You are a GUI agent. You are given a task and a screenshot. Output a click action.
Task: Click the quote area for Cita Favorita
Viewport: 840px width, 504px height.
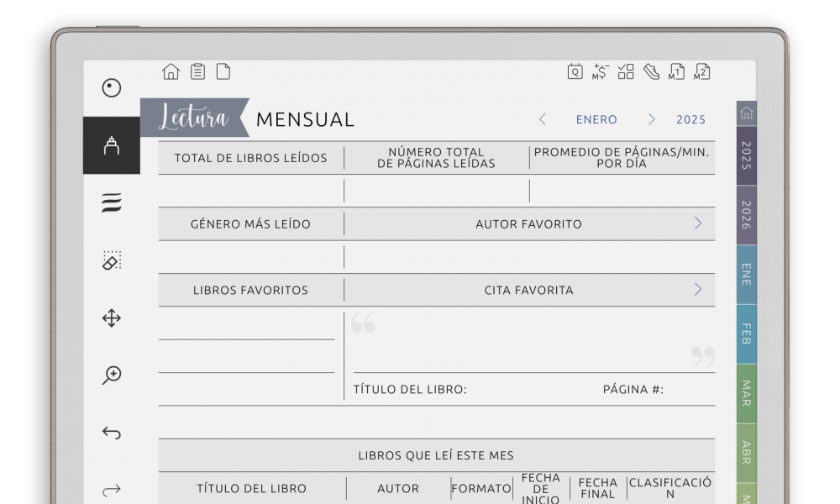point(533,341)
